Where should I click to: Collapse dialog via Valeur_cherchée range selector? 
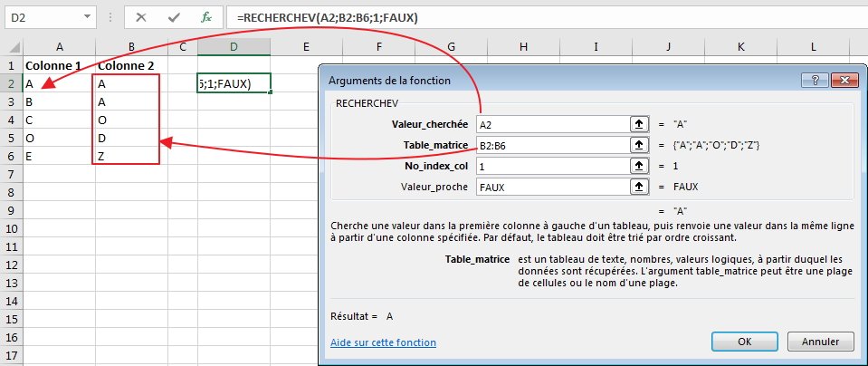[640, 124]
